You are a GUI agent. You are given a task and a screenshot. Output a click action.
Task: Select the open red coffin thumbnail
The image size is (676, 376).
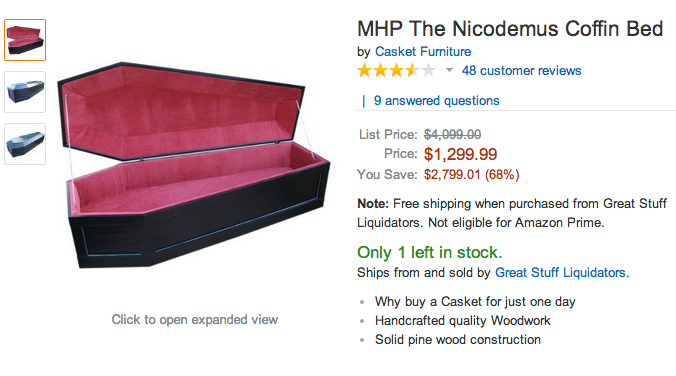pyautogui.click(x=25, y=40)
